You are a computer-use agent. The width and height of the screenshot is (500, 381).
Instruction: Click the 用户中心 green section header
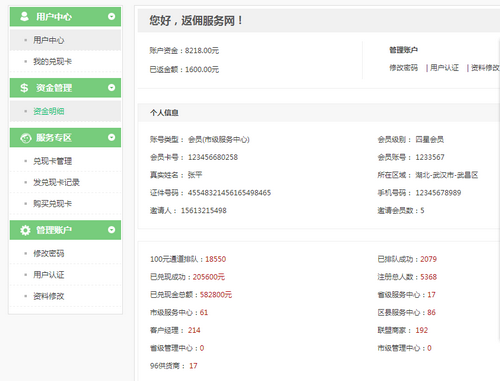click(65, 16)
